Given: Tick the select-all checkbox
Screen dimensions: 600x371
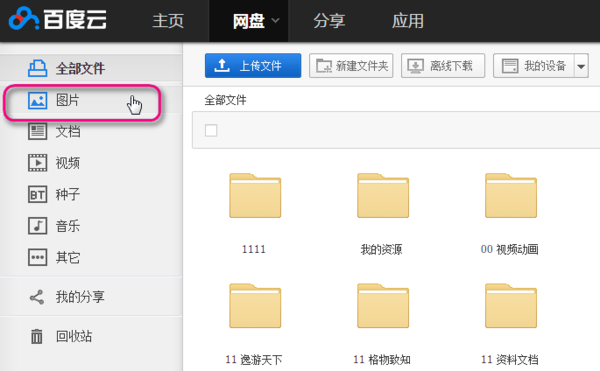Looking at the screenshot, I should click(x=211, y=130).
